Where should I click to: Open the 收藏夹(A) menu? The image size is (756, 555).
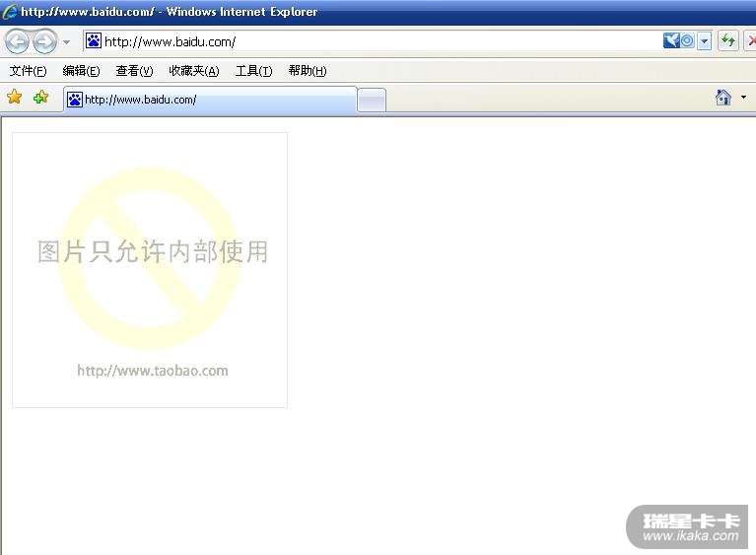(x=194, y=71)
